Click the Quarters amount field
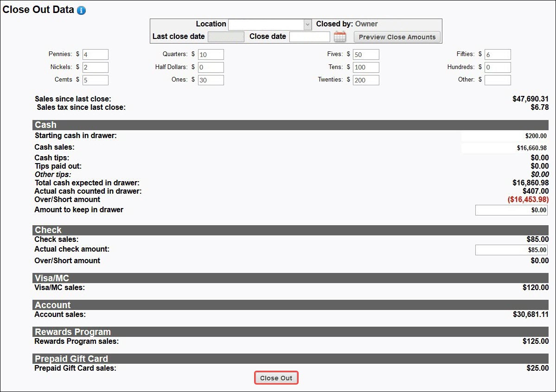The width and height of the screenshot is (556, 392). coord(211,55)
